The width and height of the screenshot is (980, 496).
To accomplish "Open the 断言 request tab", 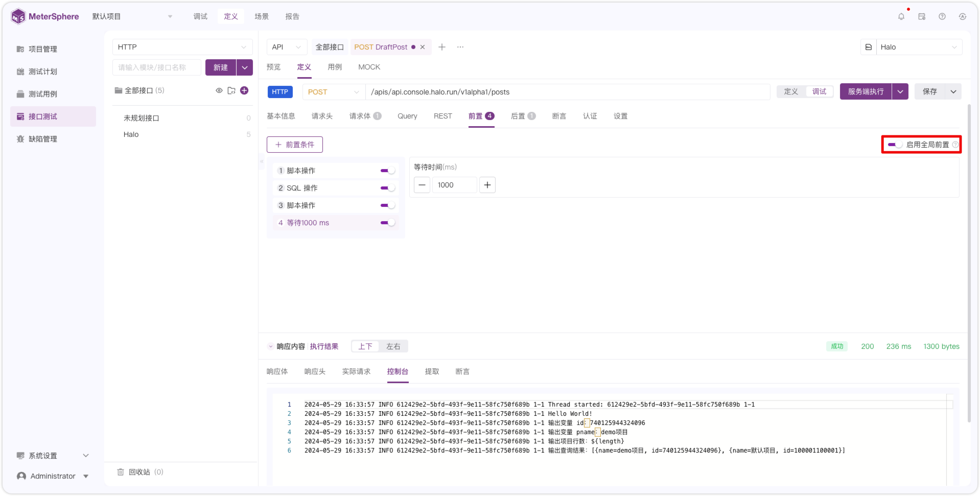I will coord(559,116).
